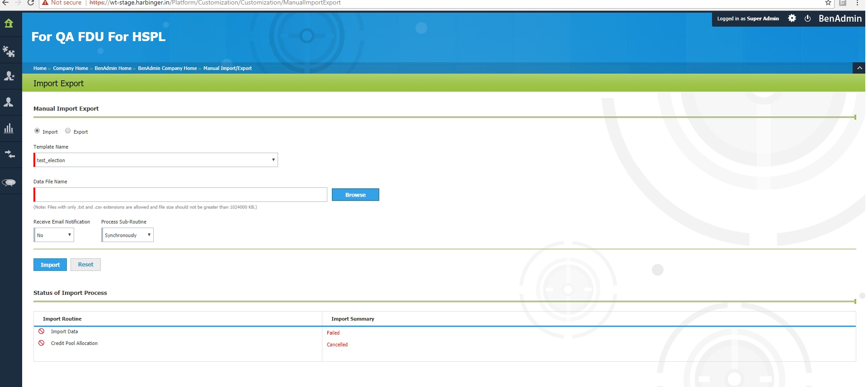The image size is (868, 387).
Task: Select the Export radio button
Action: [x=68, y=131]
